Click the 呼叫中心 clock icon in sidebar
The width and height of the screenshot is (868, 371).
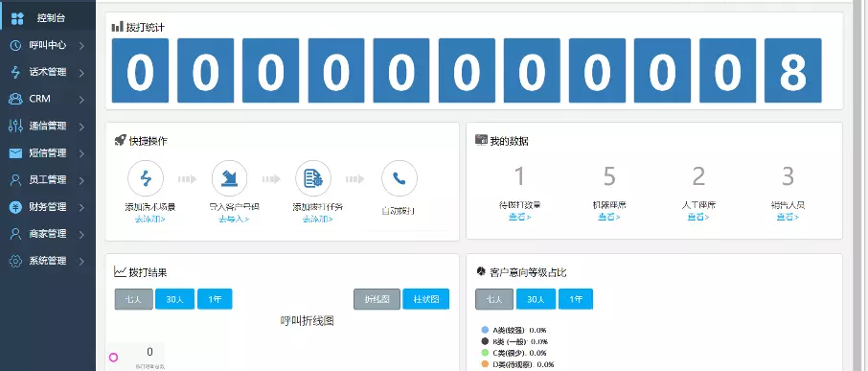point(16,45)
